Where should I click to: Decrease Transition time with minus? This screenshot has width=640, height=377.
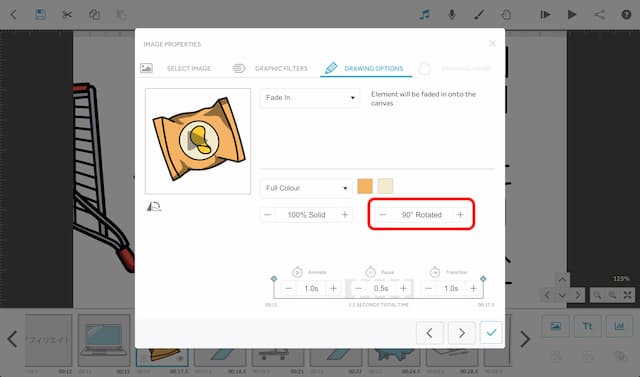point(428,288)
